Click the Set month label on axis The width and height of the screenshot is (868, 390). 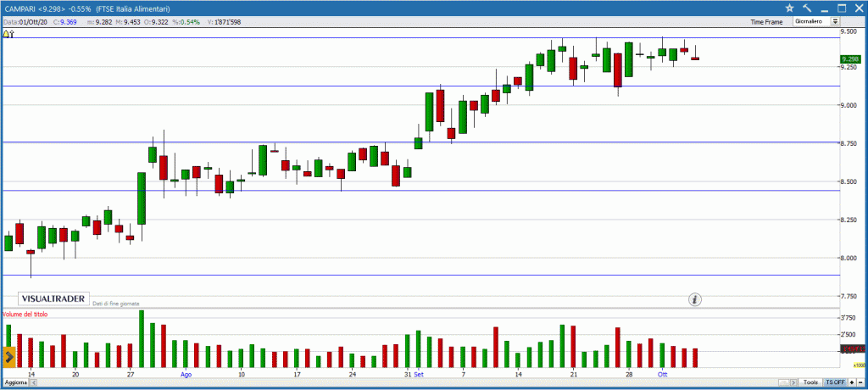(418, 375)
